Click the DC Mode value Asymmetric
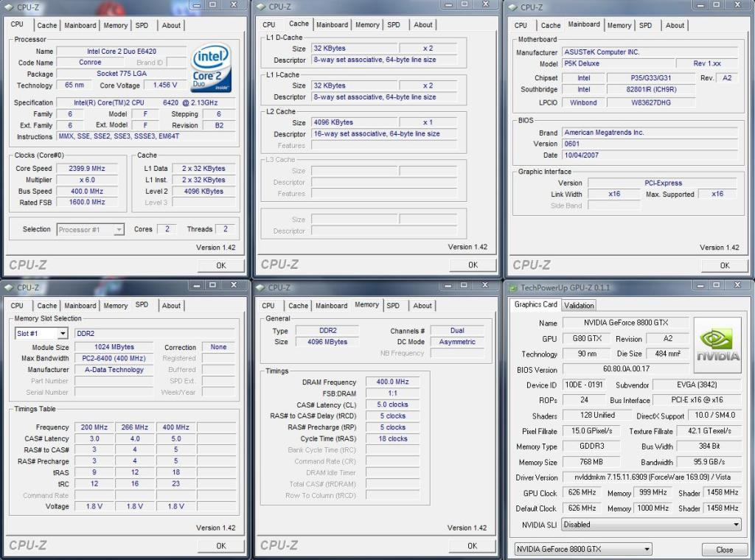This screenshot has width=755, height=560. [x=457, y=342]
